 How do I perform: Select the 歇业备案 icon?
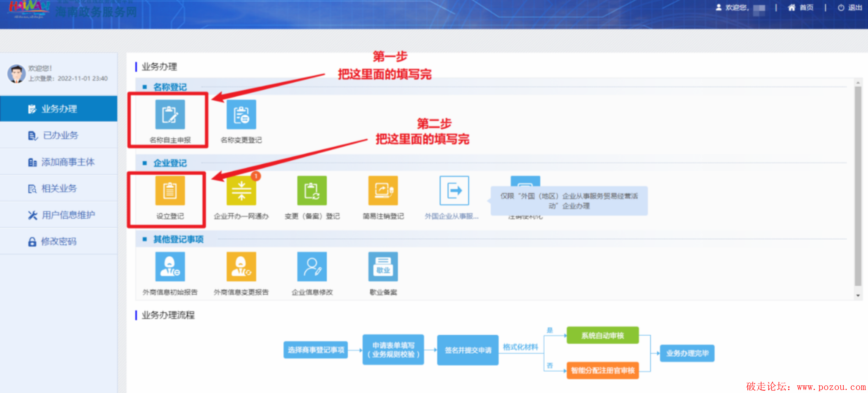point(383,267)
